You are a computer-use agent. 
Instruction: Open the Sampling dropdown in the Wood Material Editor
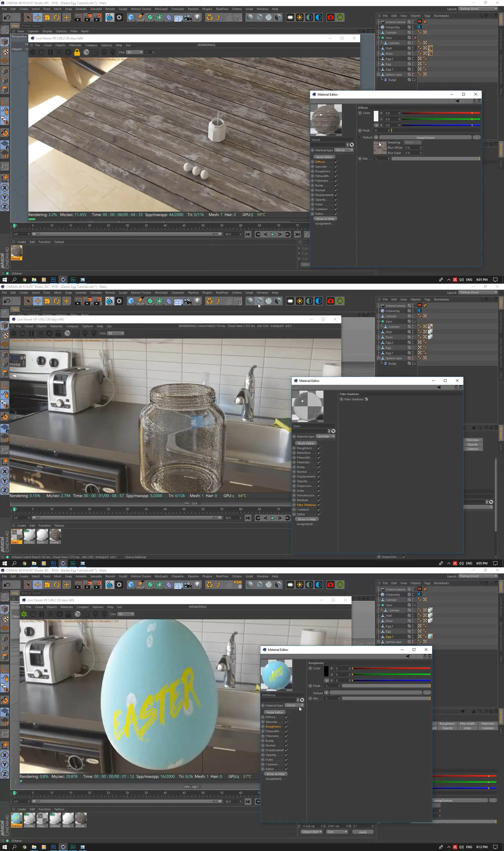[412, 143]
